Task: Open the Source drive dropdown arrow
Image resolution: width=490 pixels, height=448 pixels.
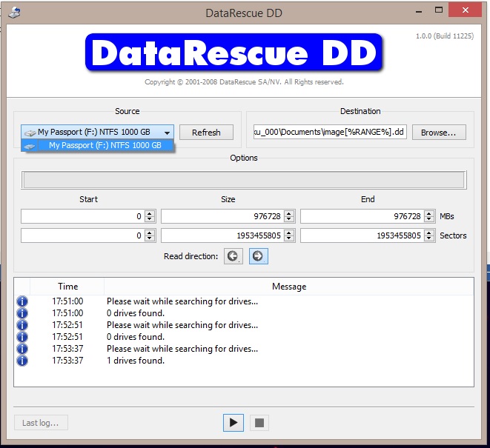Action: [168, 133]
